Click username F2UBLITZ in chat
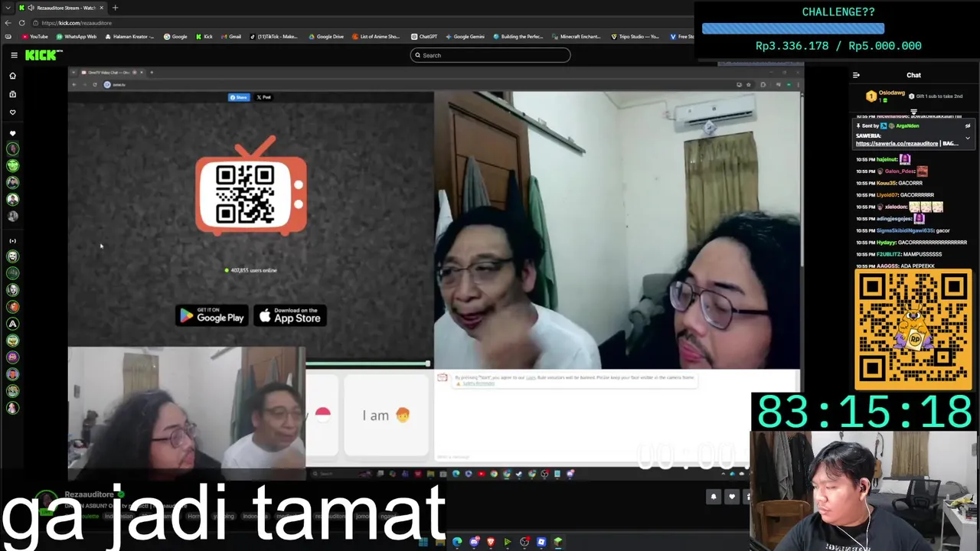The width and height of the screenshot is (980, 551). click(889, 254)
